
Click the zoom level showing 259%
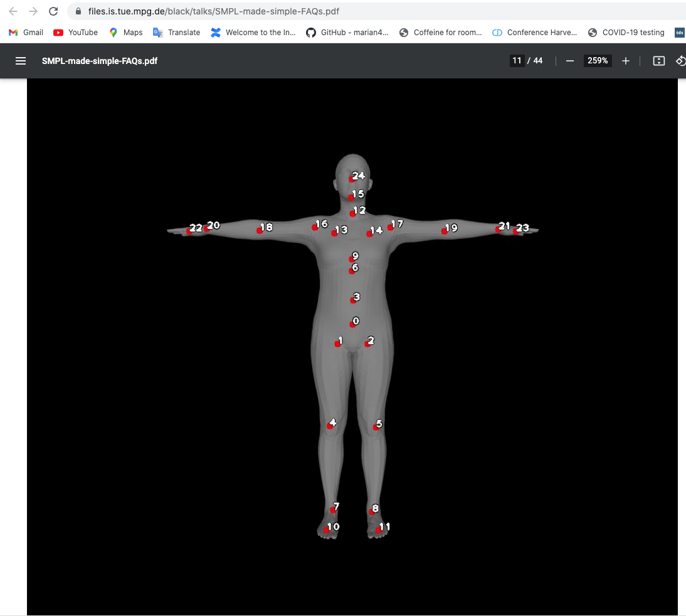point(598,61)
